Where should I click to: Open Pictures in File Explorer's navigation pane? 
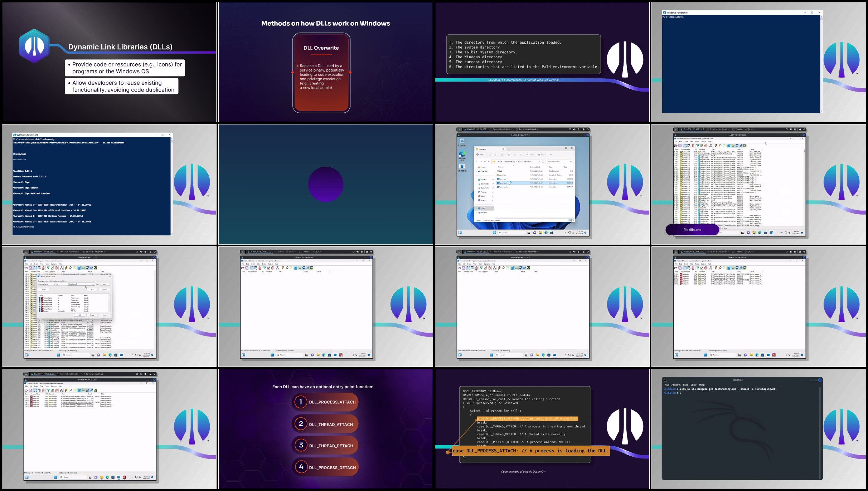point(483,192)
